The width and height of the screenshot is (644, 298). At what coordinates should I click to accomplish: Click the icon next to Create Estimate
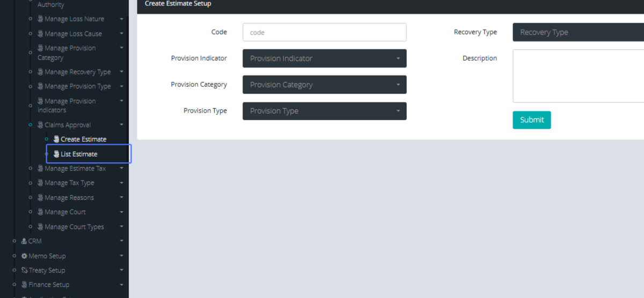(x=56, y=139)
